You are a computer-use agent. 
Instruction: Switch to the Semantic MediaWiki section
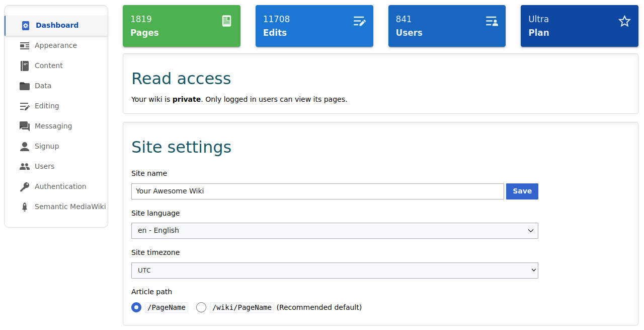[x=24, y=207]
